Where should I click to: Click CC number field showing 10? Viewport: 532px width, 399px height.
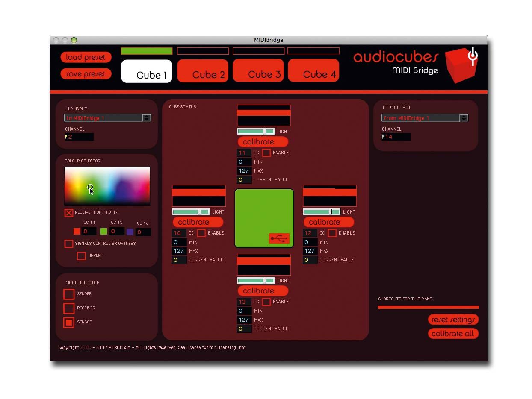click(179, 233)
